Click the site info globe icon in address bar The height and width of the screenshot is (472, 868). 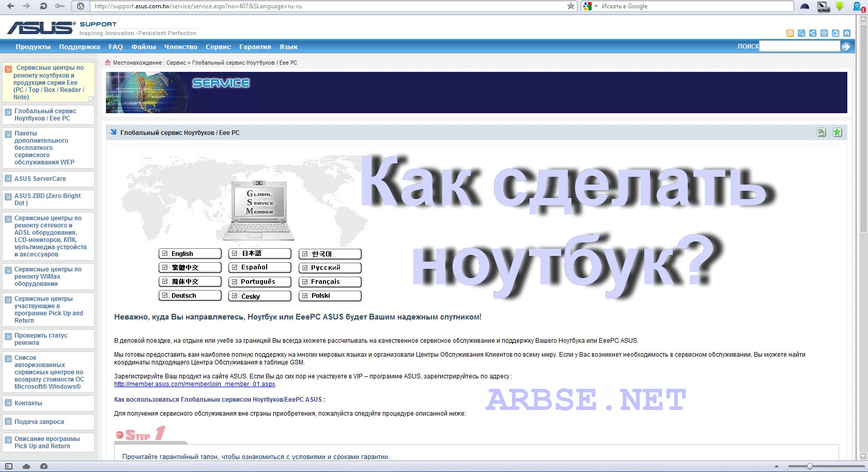pos(81,6)
